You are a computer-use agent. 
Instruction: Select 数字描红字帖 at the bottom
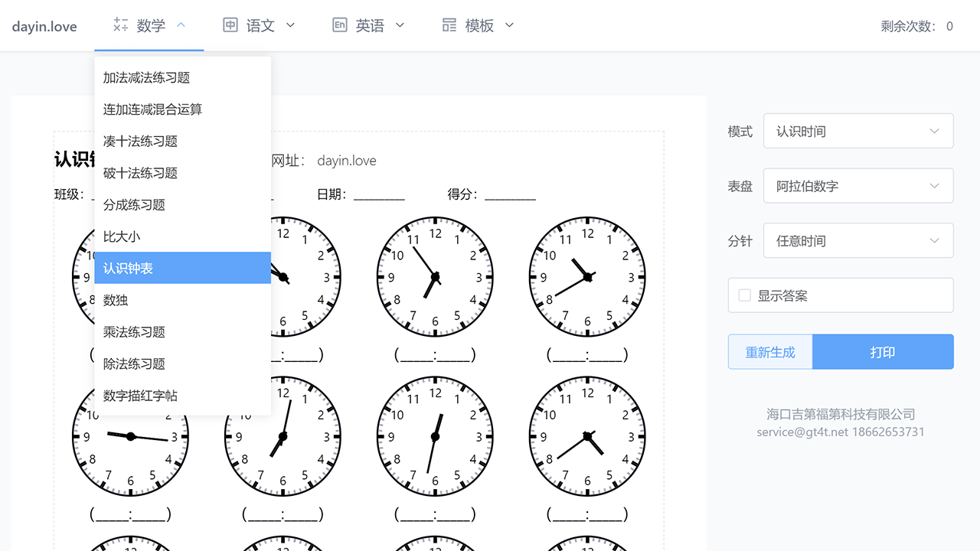(x=182, y=396)
